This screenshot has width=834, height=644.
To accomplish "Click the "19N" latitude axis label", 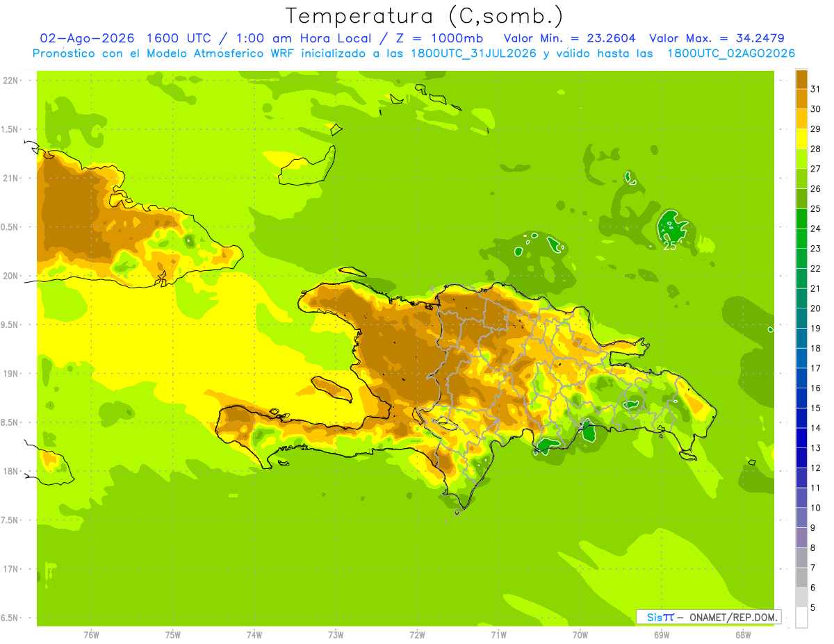I will (10, 374).
